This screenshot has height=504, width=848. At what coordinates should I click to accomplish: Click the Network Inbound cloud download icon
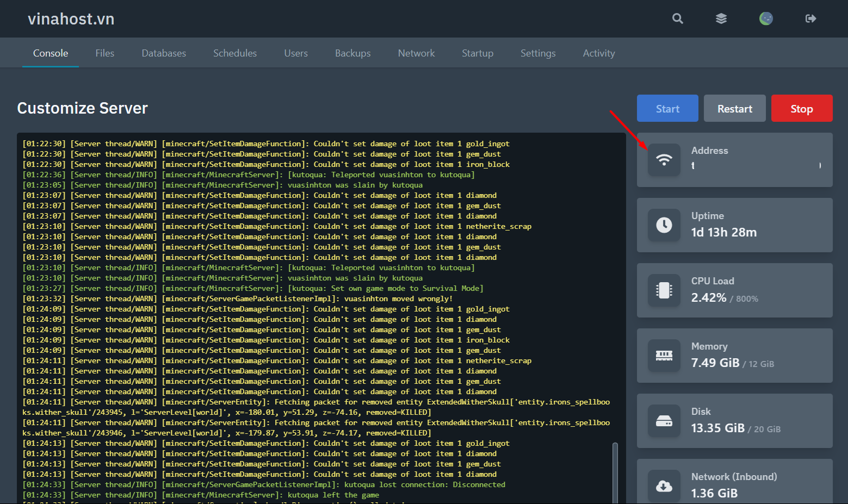[x=664, y=486]
